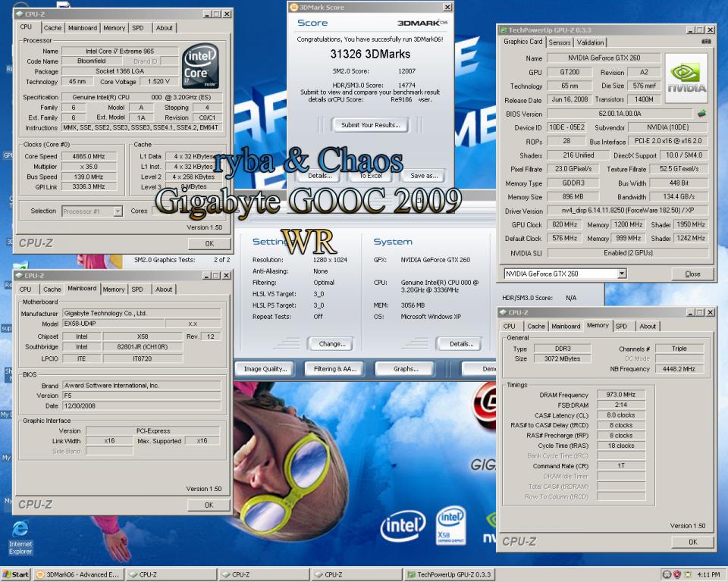Click Submit Your Results button
This screenshot has height=582, width=728.
click(x=370, y=125)
